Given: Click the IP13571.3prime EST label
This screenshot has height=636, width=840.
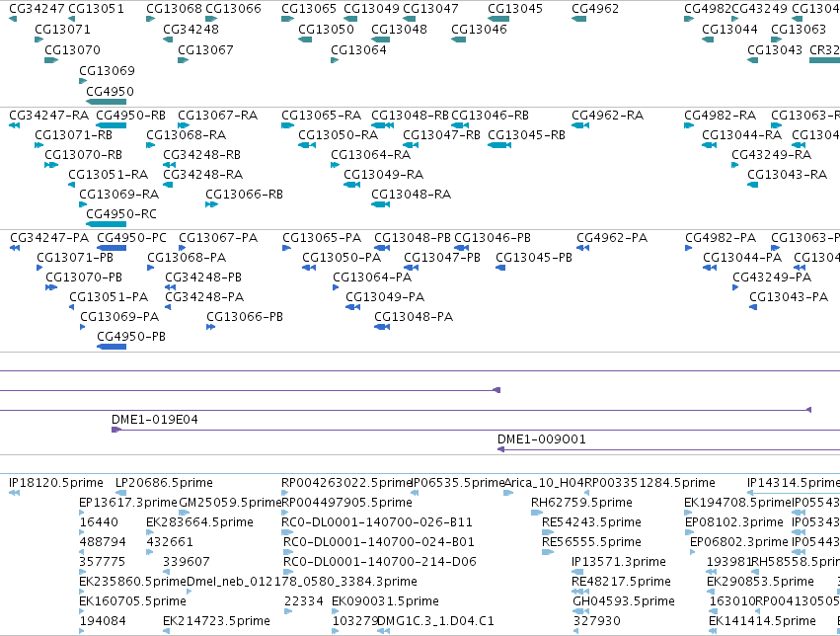Looking at the screenshot, I should 619,562.
